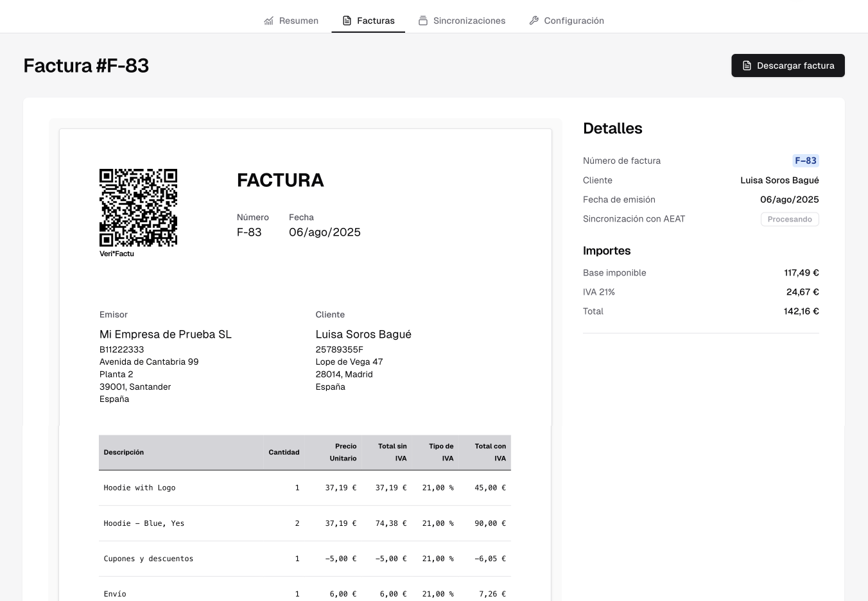Click the file icon in Descargar factura
The height and width of the screenshot is (601, 868).
click(x=747, y=65)
